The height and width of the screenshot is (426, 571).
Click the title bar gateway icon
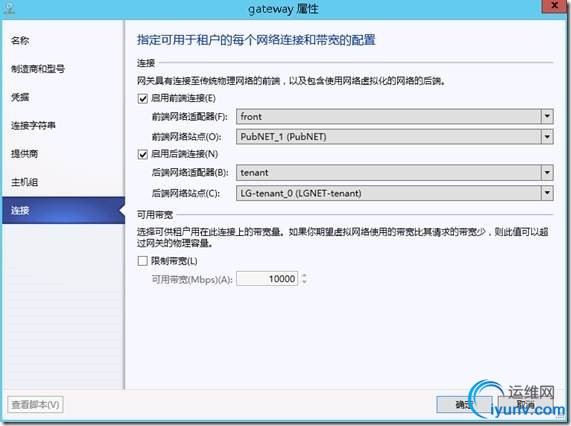pyautogui.click(x=9, y=8)
